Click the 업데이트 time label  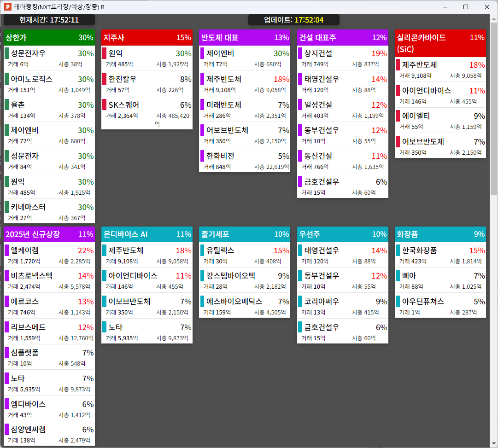[293, 20]
